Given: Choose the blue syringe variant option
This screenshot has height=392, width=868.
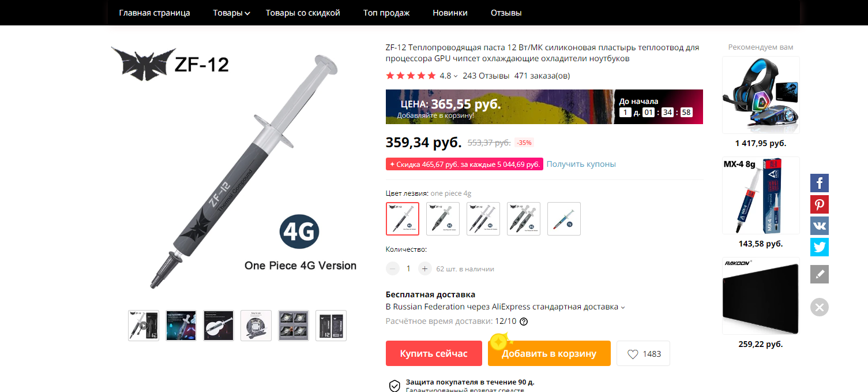Looking at the screenshot, I should [564, 219].
